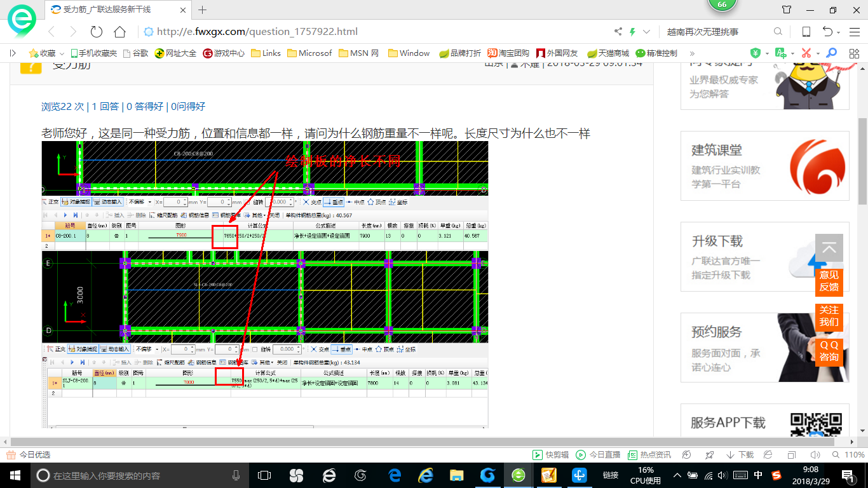
Task: Open the 谷歌 bookmark
Action: click(x=136, y=53)
